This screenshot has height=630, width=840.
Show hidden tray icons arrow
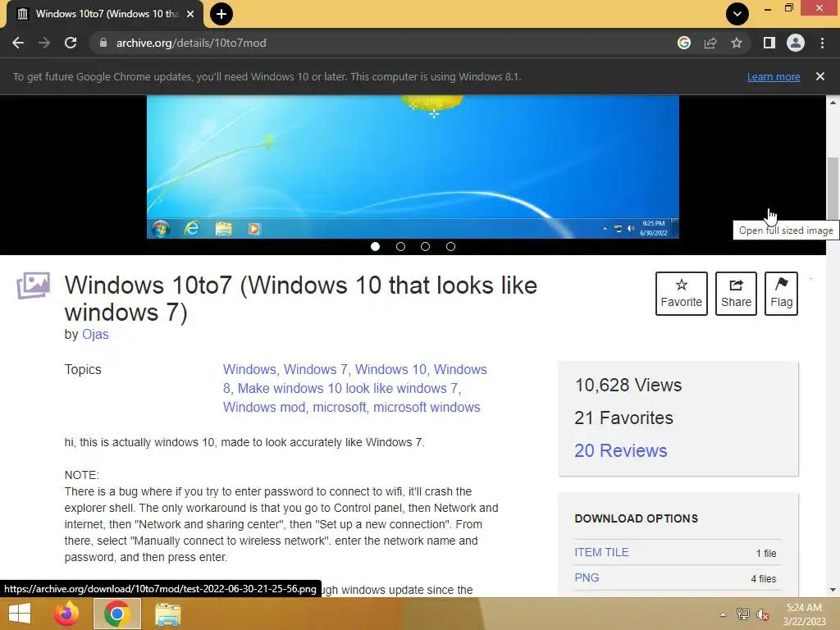[723, 614]
